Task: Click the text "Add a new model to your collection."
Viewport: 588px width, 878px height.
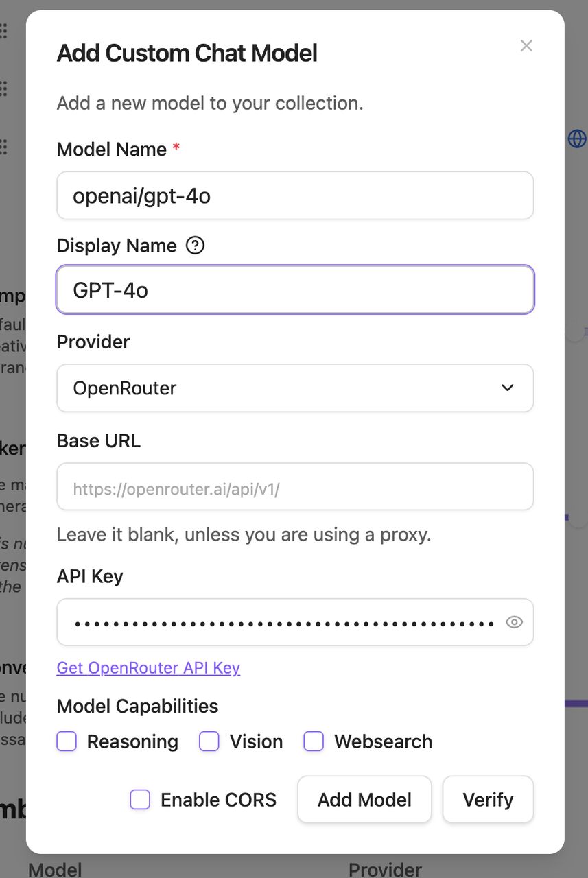Action: tap(210, 104)
